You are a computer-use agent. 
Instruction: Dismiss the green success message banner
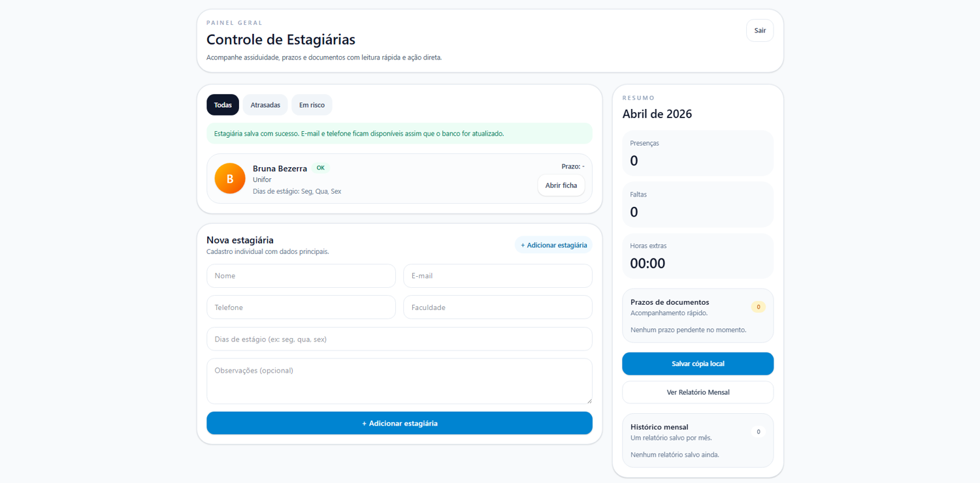(399, 133)
